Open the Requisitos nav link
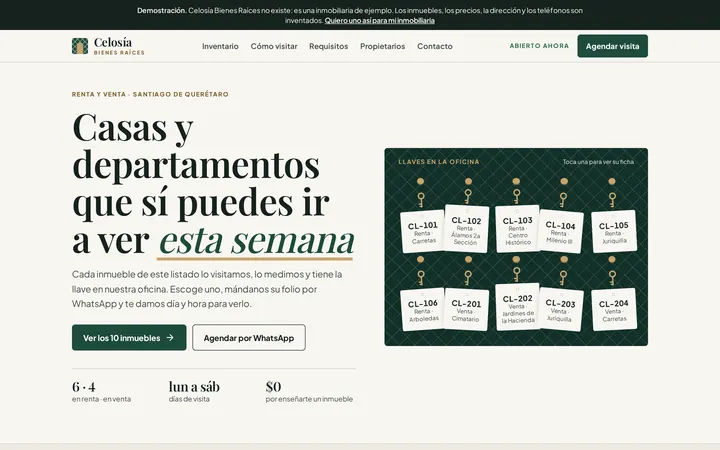Image resolution: width=720 pixels, height=450 pixels. coord(328,46)
